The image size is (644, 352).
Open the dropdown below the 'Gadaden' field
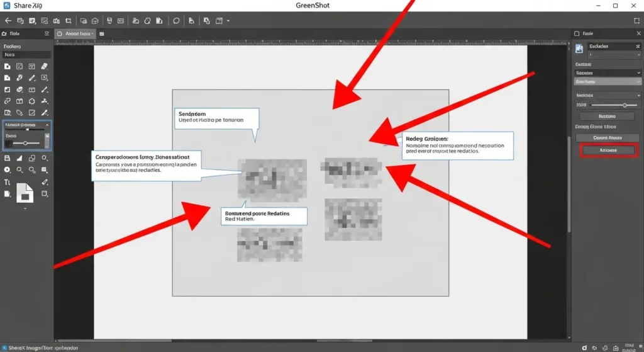(x=614, y=55)
